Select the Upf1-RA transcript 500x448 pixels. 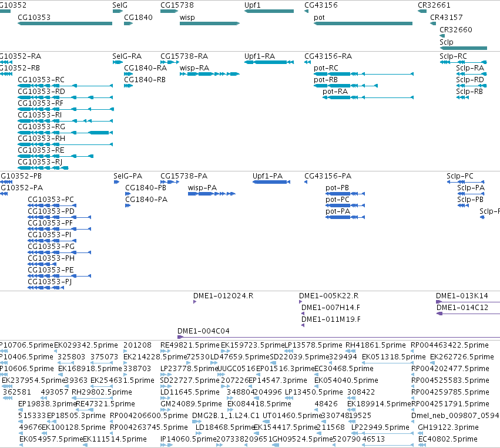tap(269, 62)
